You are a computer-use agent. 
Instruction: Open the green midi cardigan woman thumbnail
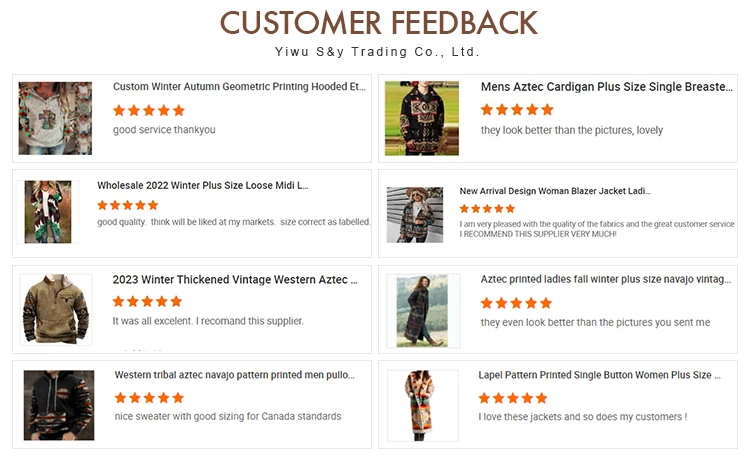click(48, 211)
